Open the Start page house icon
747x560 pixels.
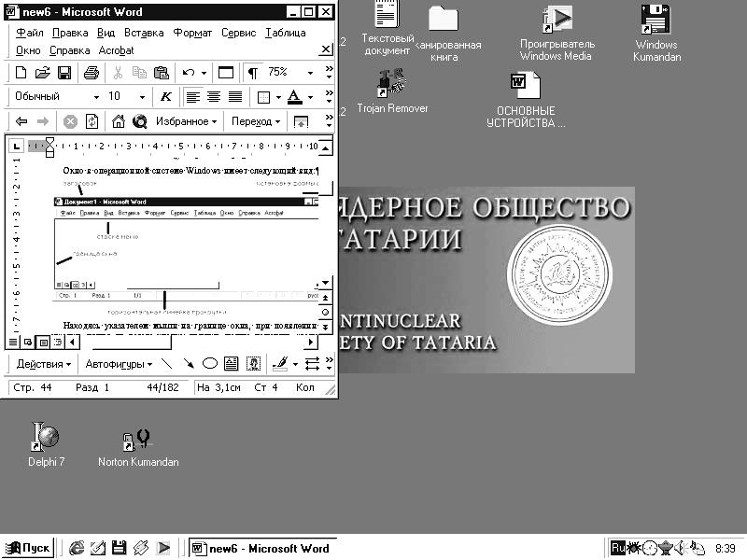(119, 121)
